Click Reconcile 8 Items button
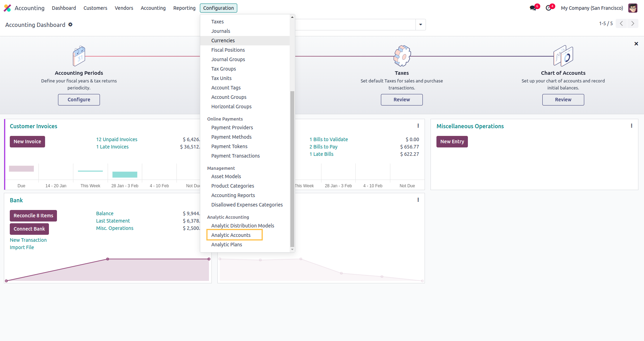 coord(33,216)
